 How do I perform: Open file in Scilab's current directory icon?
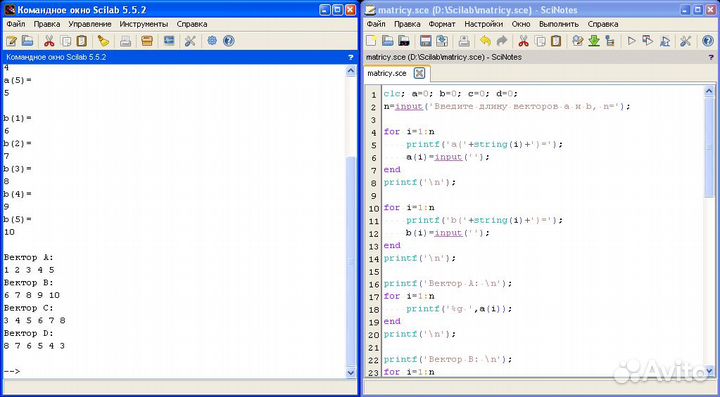click(404, 41)
